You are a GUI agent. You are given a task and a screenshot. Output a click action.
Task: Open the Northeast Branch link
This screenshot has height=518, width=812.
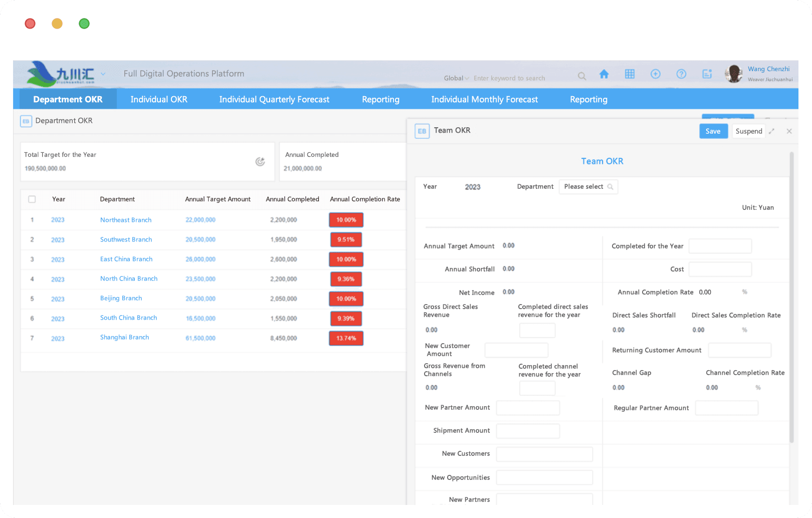[126, 220]
